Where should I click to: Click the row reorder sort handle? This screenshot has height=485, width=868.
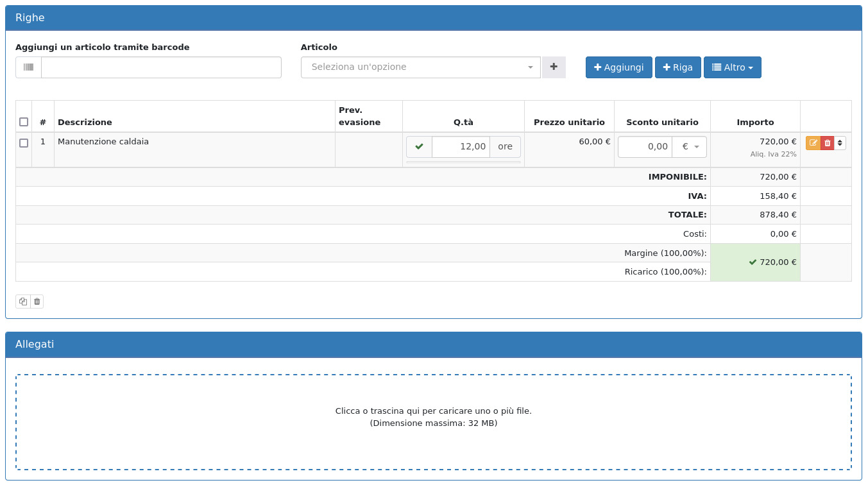pos(840,143)
